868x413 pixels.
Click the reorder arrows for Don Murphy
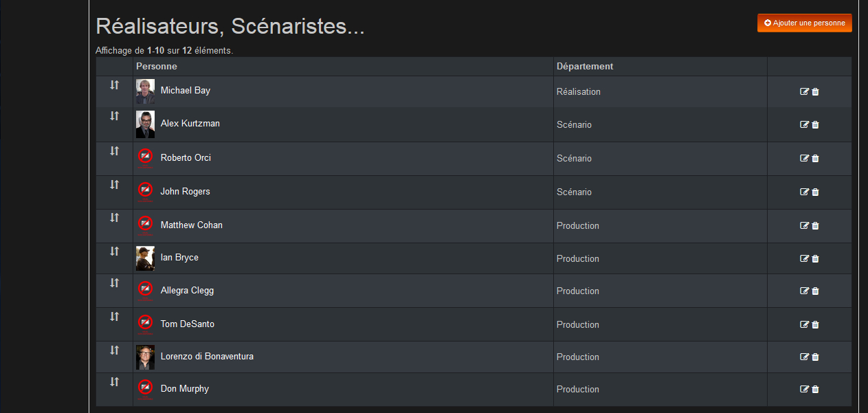(114, 381)
